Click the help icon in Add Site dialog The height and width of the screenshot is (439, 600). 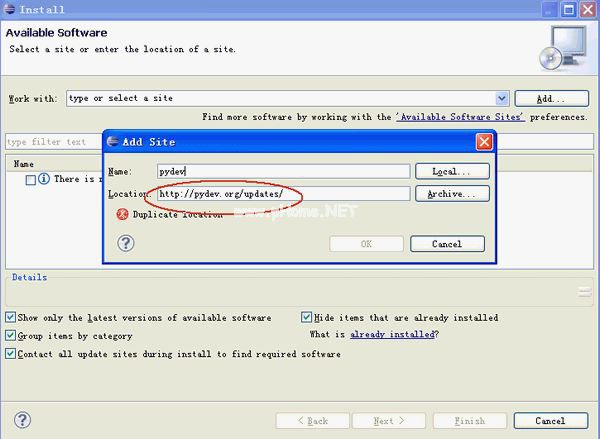126,243
